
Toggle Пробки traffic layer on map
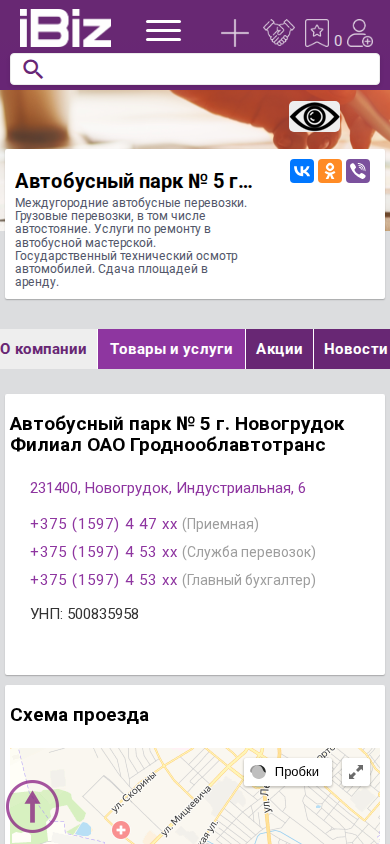click(x=288, y=772)
